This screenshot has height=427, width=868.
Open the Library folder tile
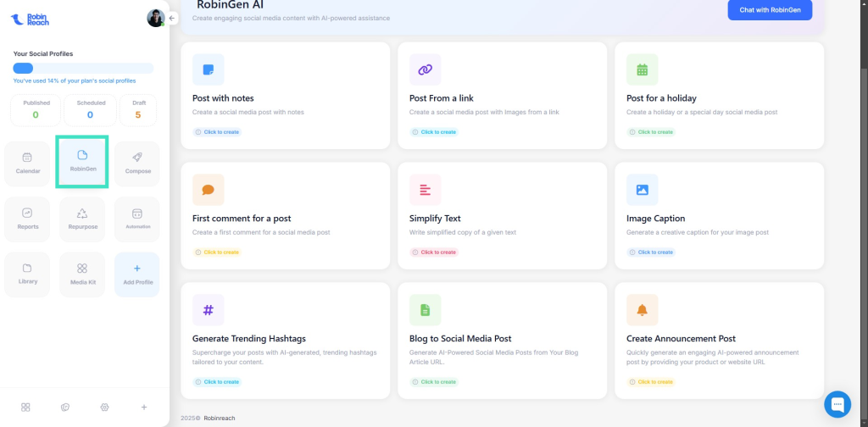pyautogui.click(x=27, y=274)
